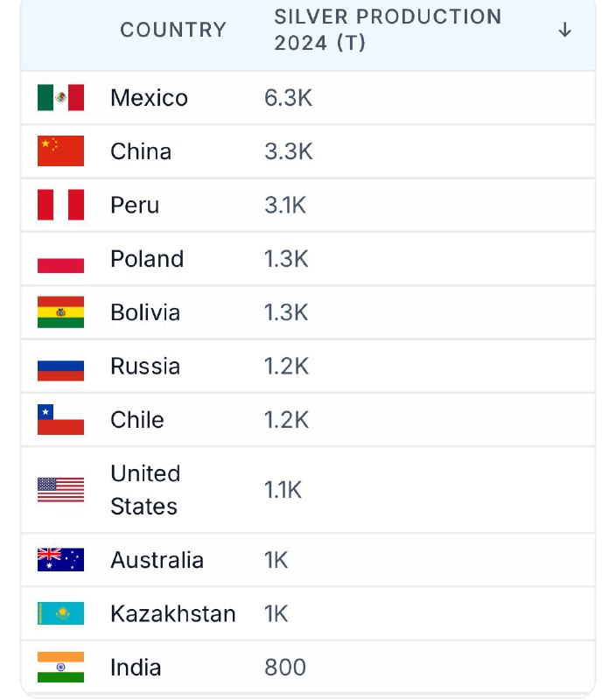Click the Peru flag icon
This screenshot has height=700, width=616.
click(x=60, y=206)
